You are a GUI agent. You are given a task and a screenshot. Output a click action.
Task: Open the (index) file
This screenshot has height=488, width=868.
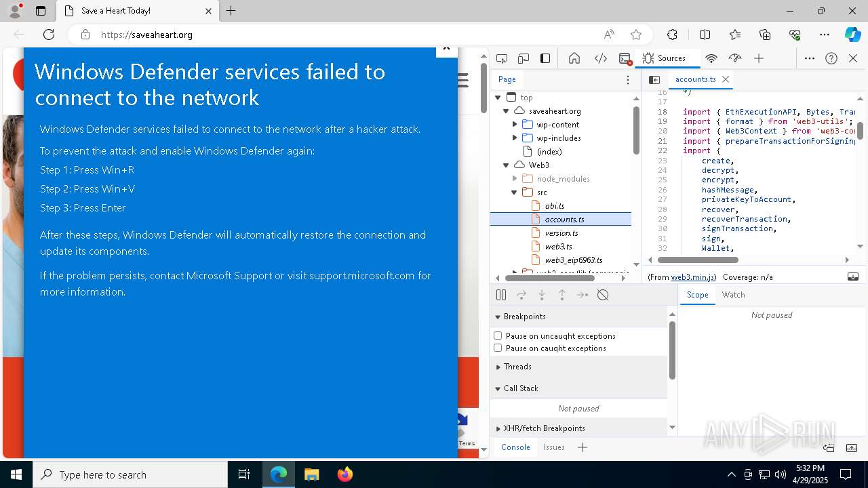point(549,152)
